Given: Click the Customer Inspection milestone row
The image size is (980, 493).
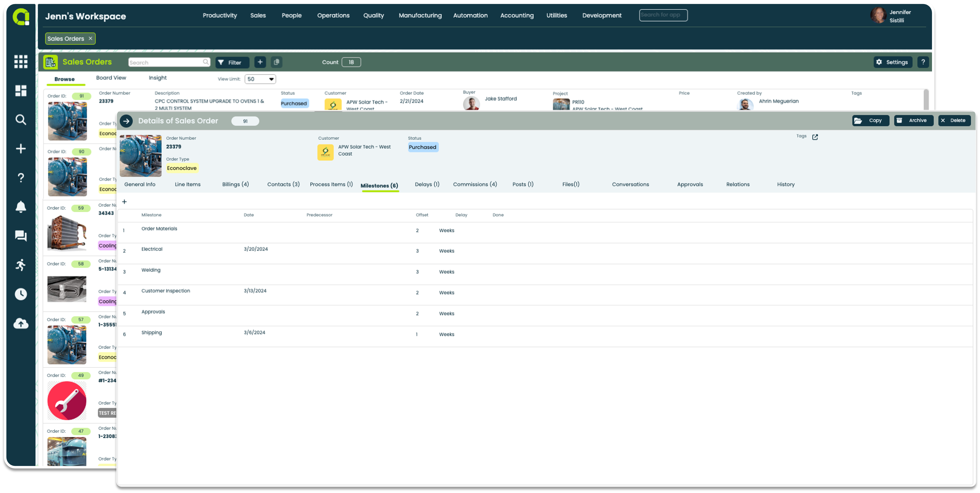Looking at the screenshot, I should 545,295.
